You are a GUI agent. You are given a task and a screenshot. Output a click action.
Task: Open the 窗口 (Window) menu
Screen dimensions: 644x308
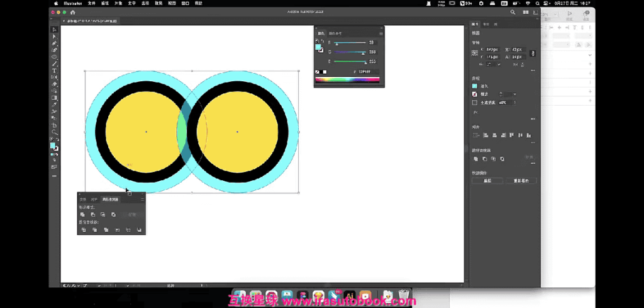[186, 3]
